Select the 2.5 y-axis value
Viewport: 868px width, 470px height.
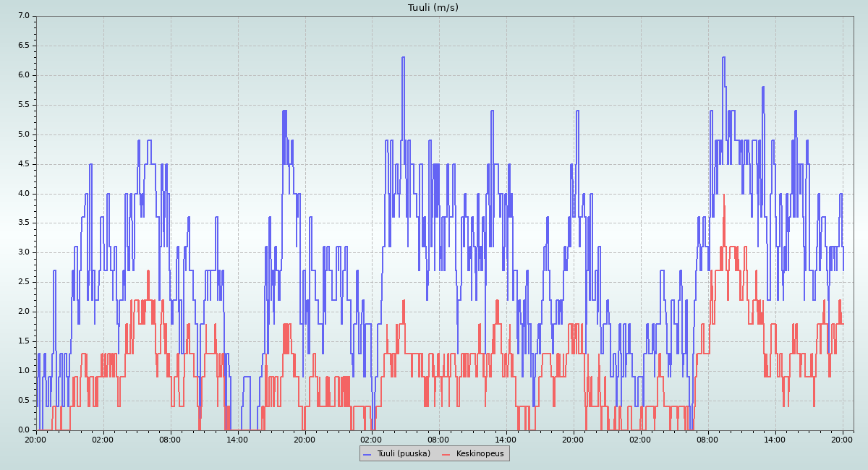click(23, 283)
